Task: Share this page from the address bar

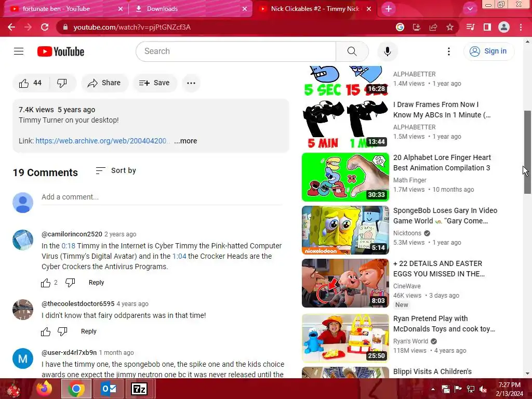Action: [433, 27]
